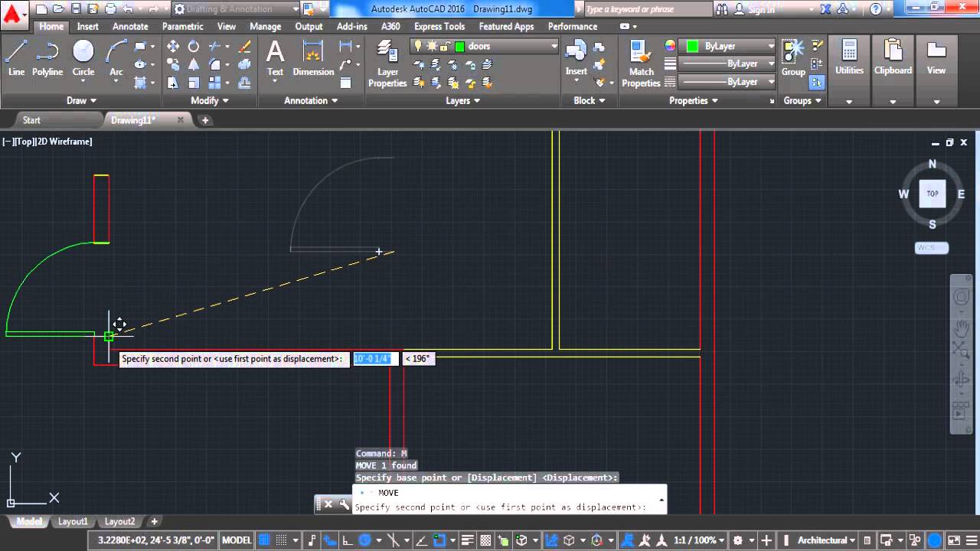Image resolution: width=980 pixels, height=551 pixels.
Task: Click the Copy tool icon
Action: point(173,64)
